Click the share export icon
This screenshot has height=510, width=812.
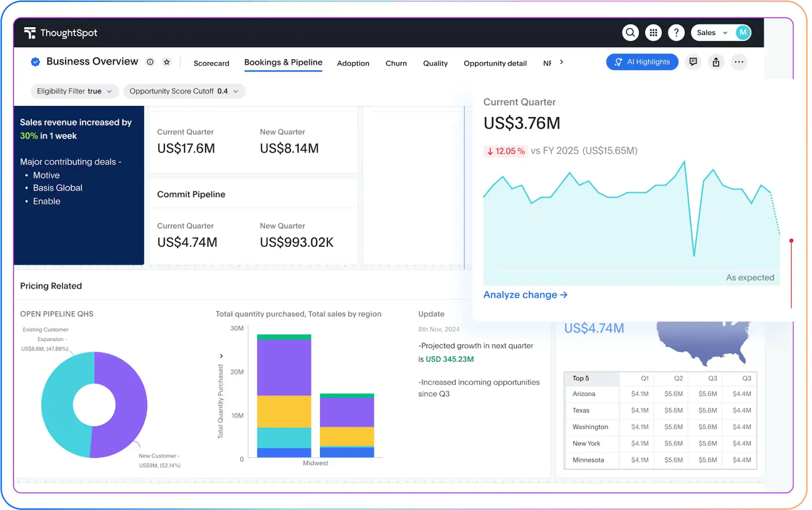[x=716, y=62]
